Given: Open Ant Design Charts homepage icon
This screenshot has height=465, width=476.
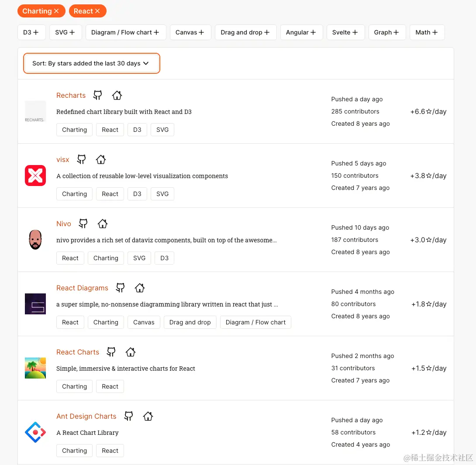Looking at the screenshot, I should coord(148,416).
